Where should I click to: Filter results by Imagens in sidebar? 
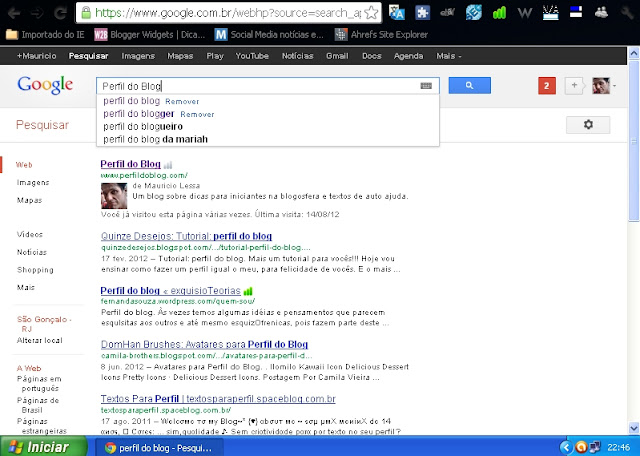tap(33, 182)
